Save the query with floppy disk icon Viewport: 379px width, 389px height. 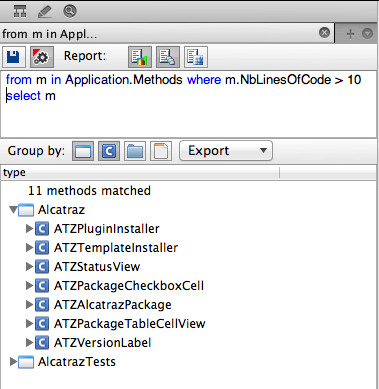click(x=13, y=57)
